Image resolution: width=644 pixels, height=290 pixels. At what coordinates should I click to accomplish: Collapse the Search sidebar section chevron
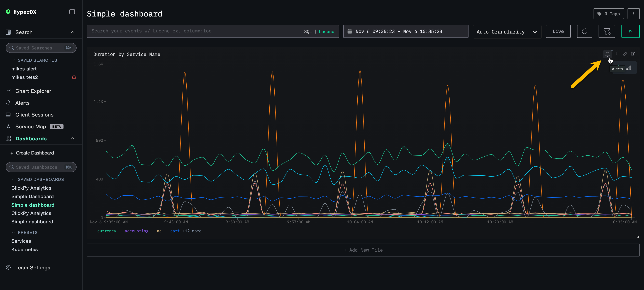pos(72,32)
